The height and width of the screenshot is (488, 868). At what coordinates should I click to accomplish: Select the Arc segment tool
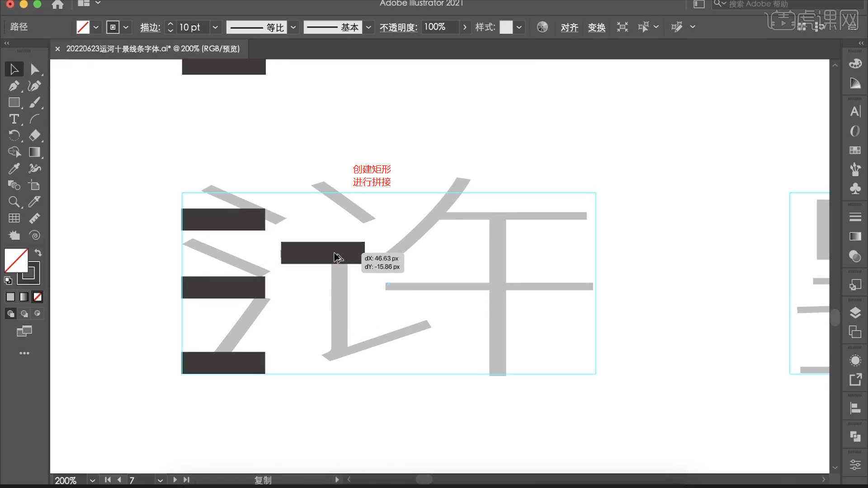35,119
